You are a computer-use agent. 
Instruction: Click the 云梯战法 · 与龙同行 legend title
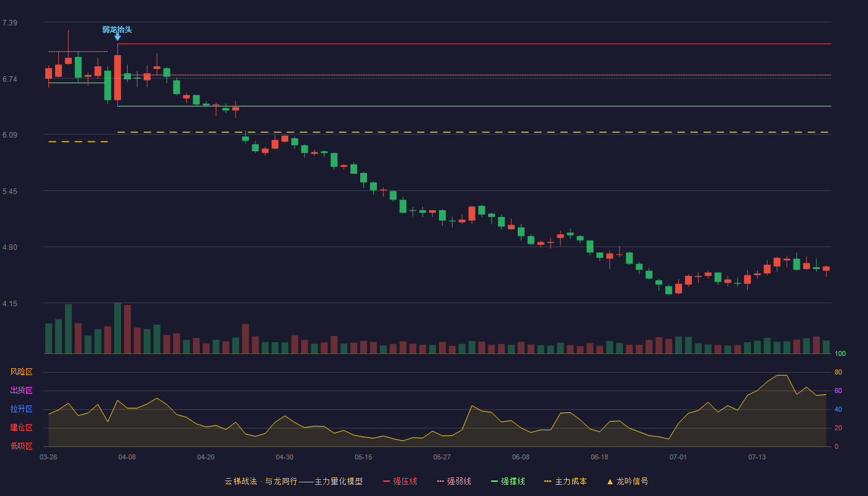[x=293, y=481]
